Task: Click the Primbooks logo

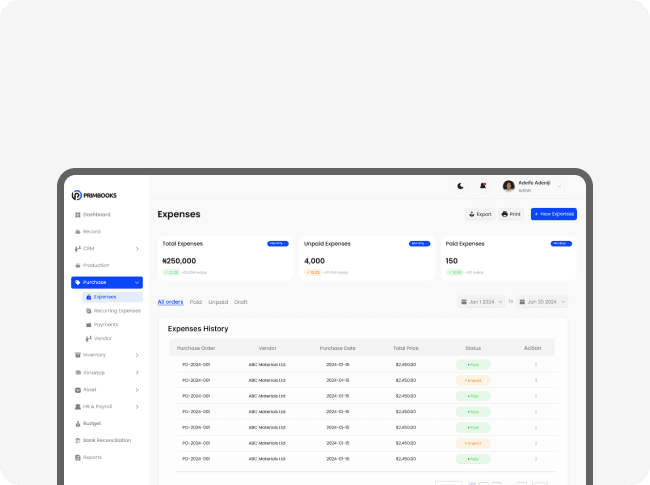Action: click(94, 195)
